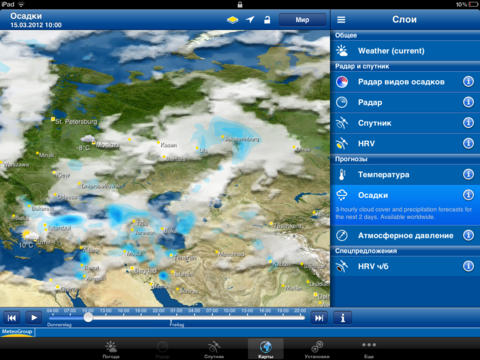Show info for Радар видов осадков
This screenshot has width=480, height=360.
coord(468,81)
